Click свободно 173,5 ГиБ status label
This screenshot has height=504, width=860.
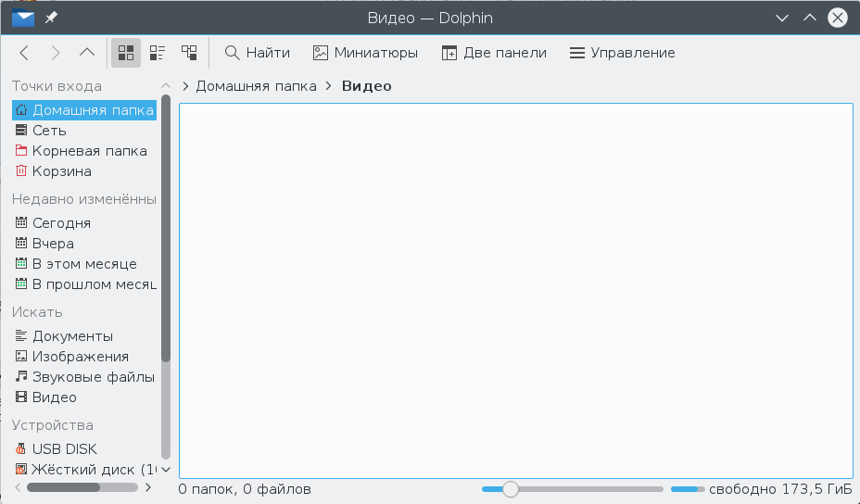pyautogui.click(x=780, y=488)
